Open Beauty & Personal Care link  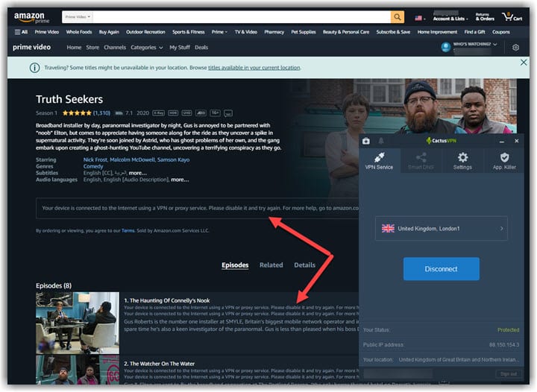(x=346, y=32)
